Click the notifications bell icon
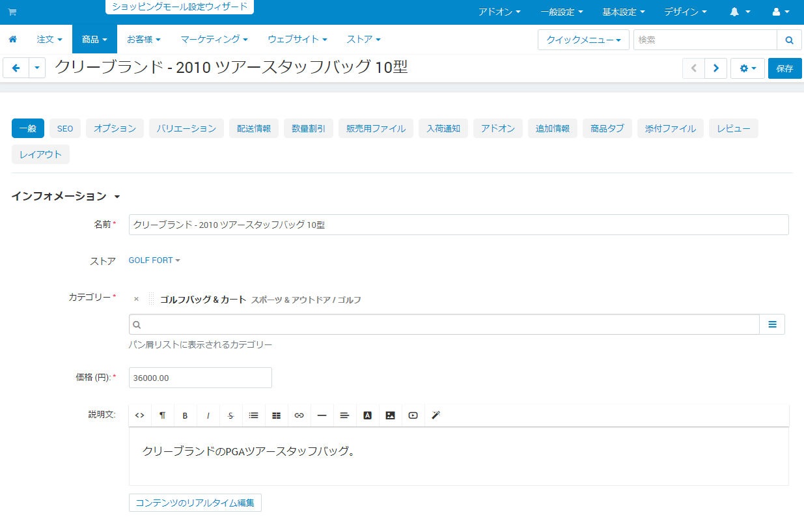The image size is (804, 532). [740, 12]
